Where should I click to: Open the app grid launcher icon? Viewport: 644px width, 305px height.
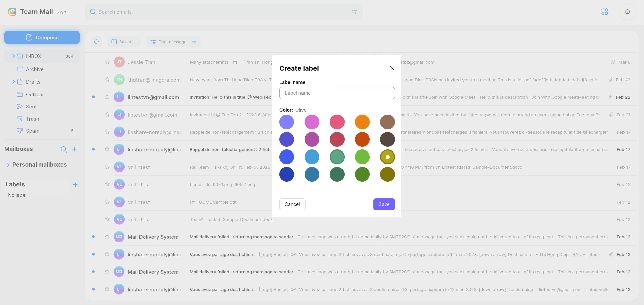[x=605, y=12]
